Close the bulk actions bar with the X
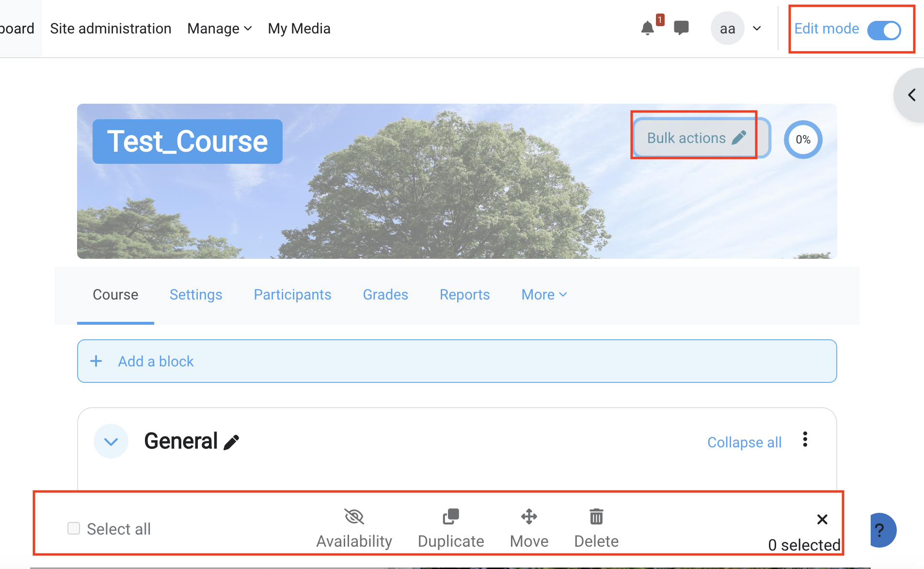The image size is (924, 569). coord(822,519)
